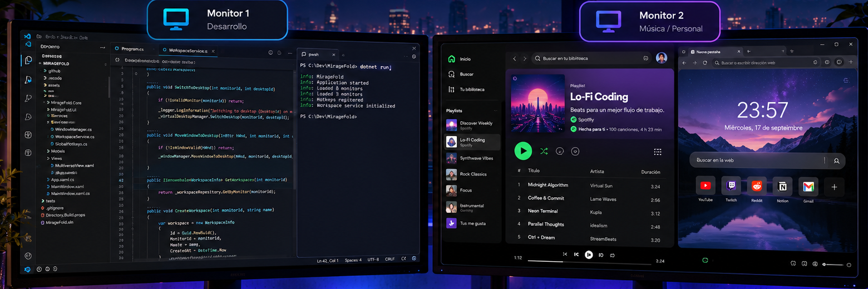Expand the tests folder in Explorer

click(48, 201)
